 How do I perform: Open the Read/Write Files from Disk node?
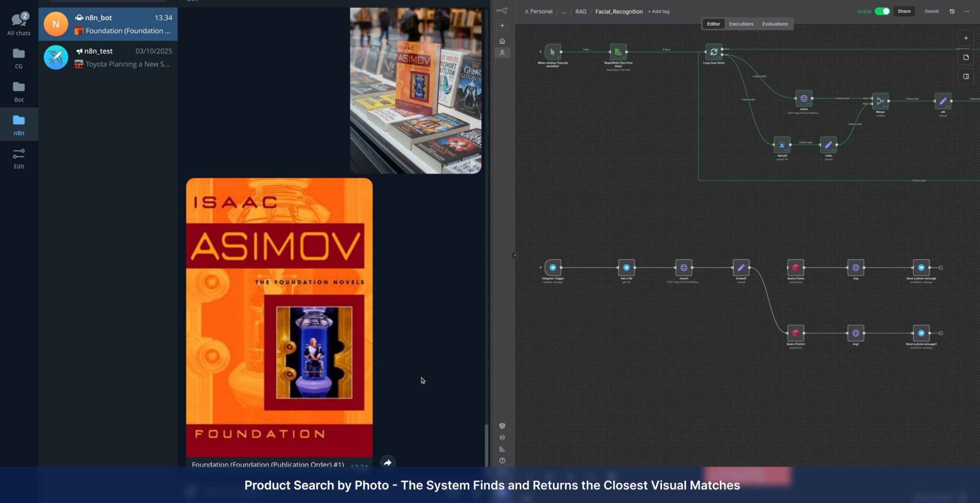coord(618,52)
